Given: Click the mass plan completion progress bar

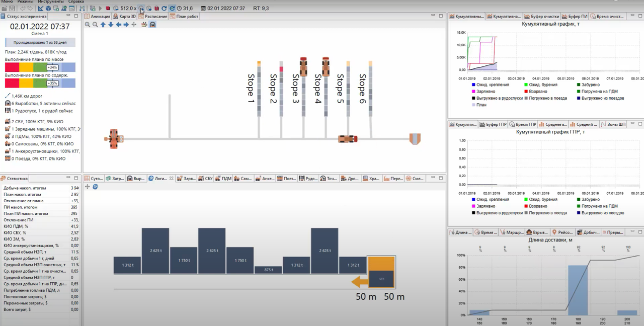Looking at the screenshot, I should click(x=40, y=67).
